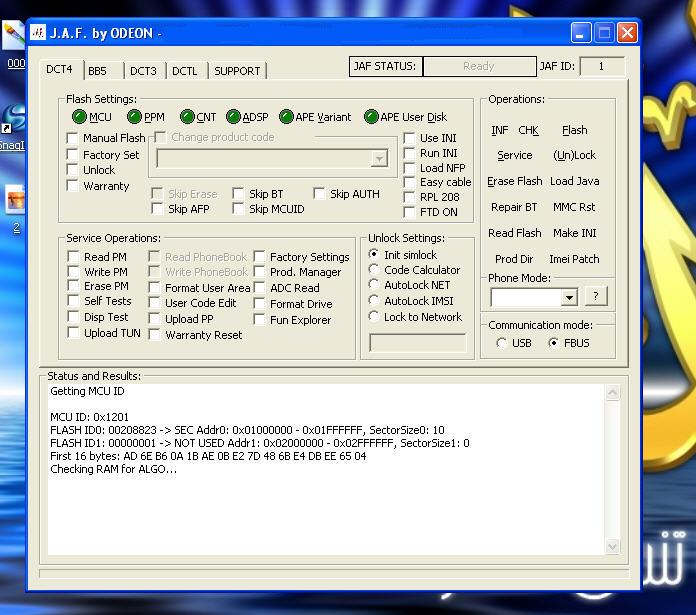This screenshot has height=615, width=696.
Task: Click the green MCU indicator button
Action: tap(79, 117)
